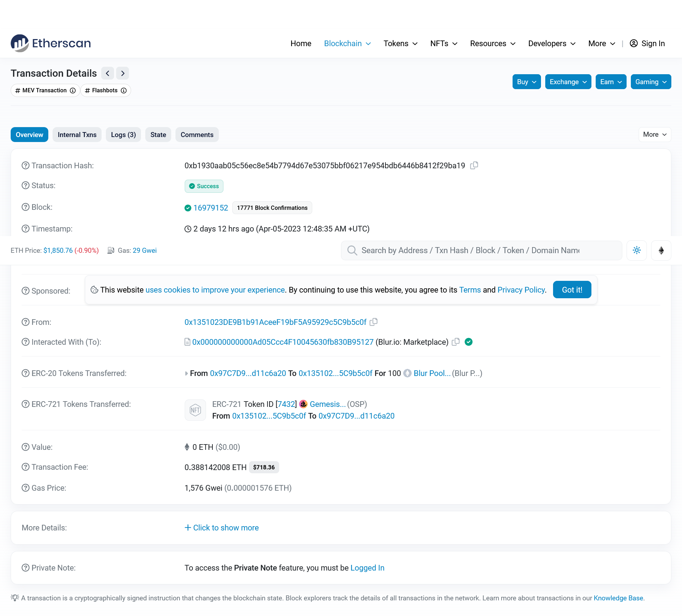The image size is (682, 616).
Task: Click help icon beside ERC-20 Tokens Transferred
Action: click(26, 373)
